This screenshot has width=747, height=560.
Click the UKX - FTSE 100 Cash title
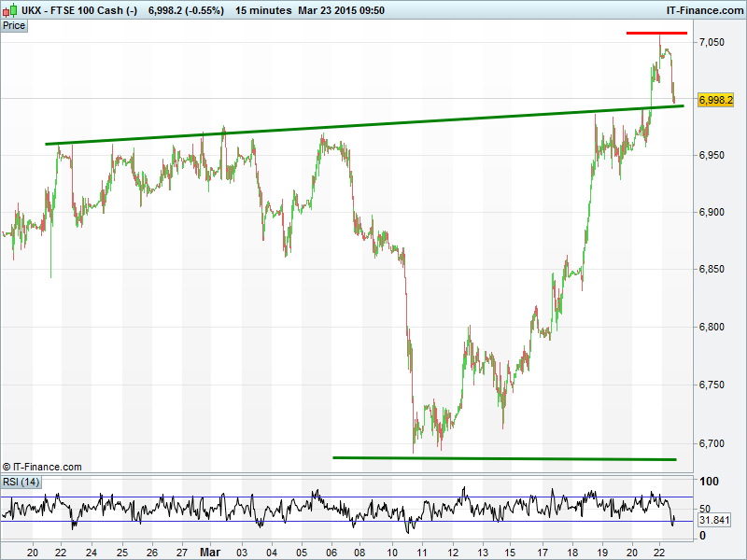[x=79, y=10]
